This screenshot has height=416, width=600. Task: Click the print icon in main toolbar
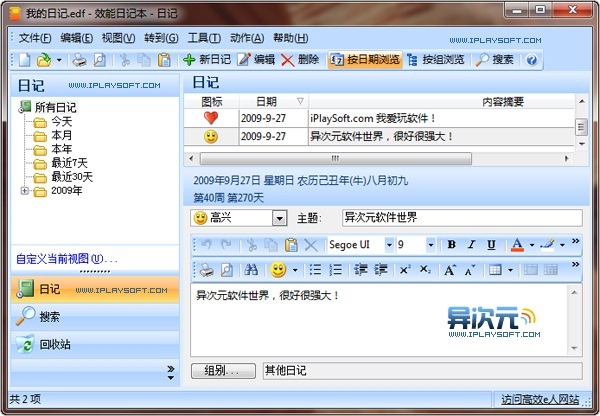(80, 60)
